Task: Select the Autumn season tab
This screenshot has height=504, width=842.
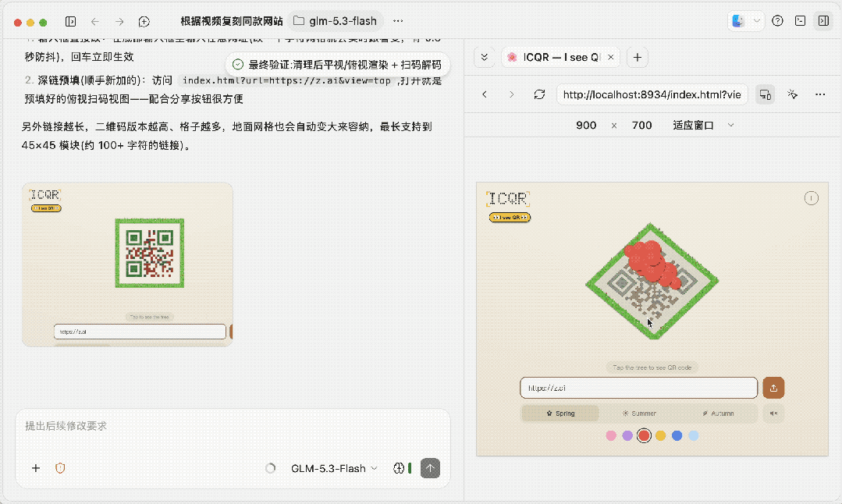Action: click(x=718, y=413)
